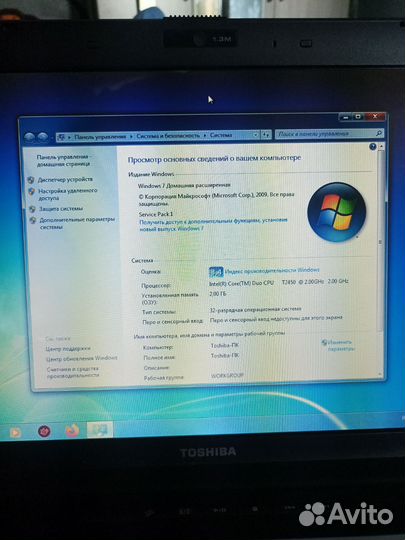Click the '32-разрядная операционная система' value
This screenshot has height=540, width=405.
tap(256, 309)
